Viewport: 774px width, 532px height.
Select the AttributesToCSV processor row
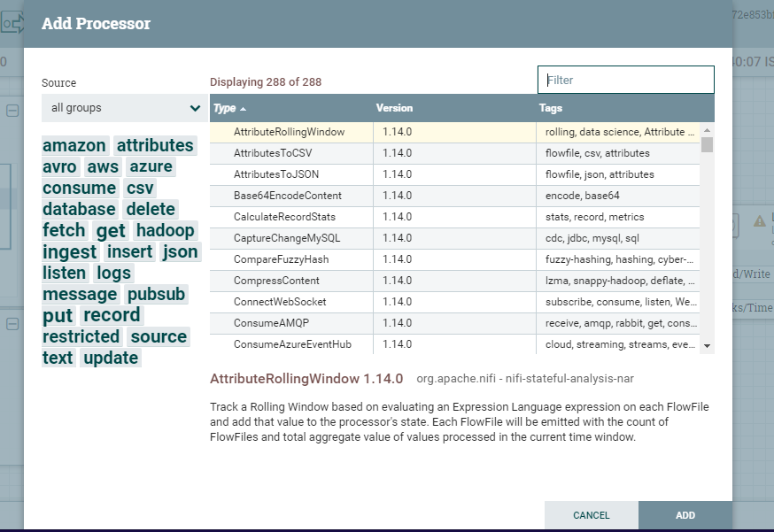coord(454,153)
